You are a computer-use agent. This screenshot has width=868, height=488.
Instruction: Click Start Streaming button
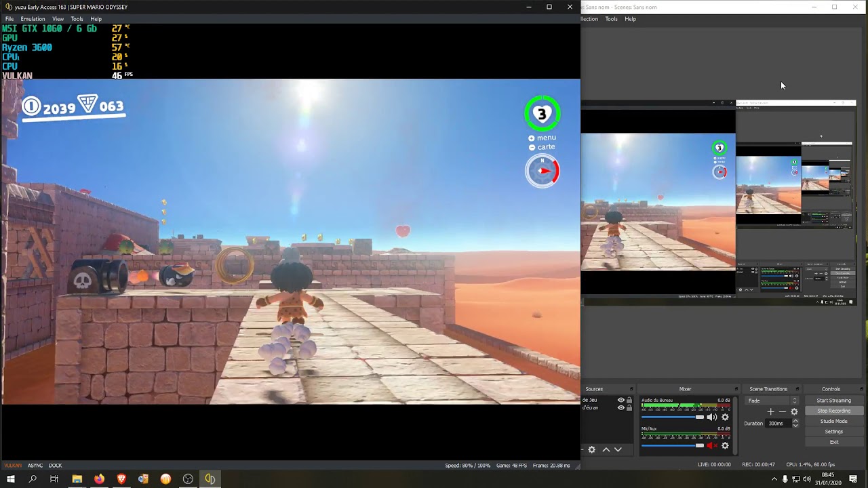[x=833, y=401]
